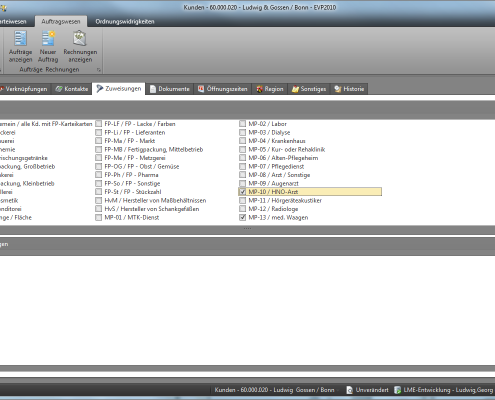Image resolution: width=495 pixels, height=400 pixels.
Task: Click the Öffnungszeiten tab icon
Action: click(201, 89)
